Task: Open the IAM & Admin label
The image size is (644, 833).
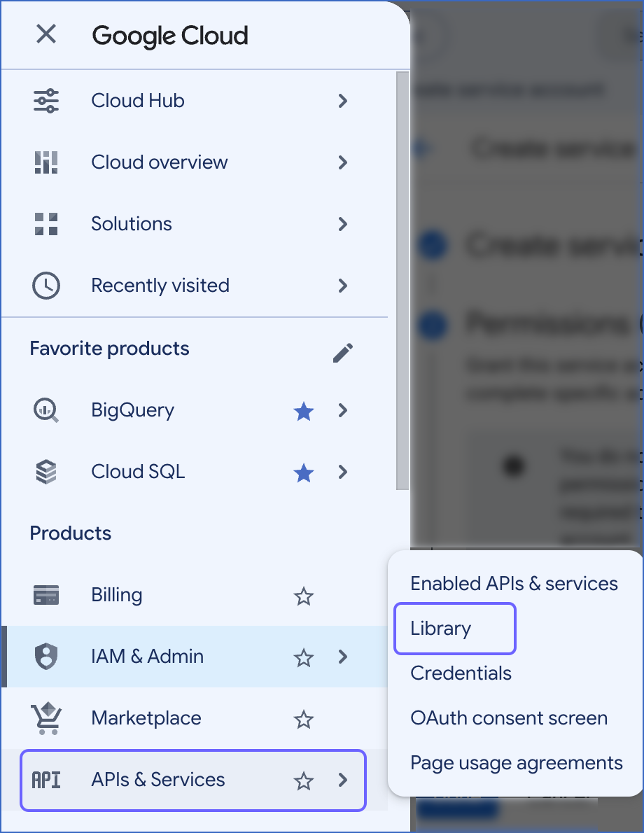Action: coord(147,657)
